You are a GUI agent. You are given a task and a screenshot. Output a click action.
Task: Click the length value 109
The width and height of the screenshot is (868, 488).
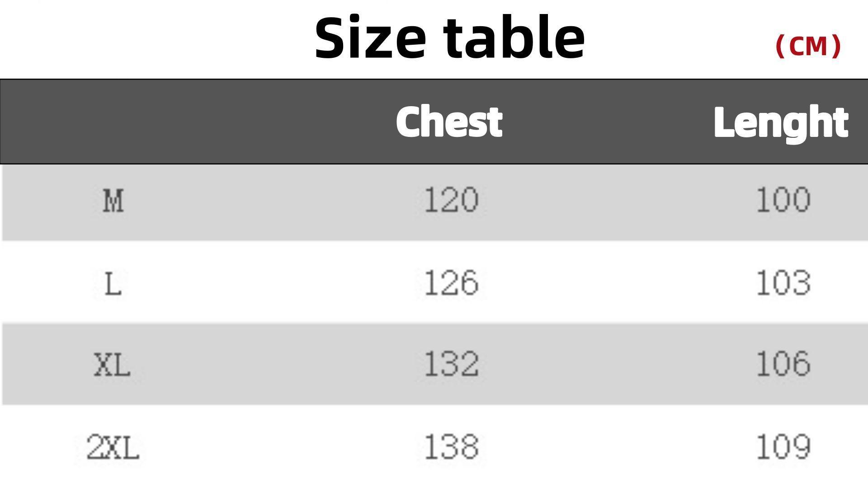coord(783,447)
